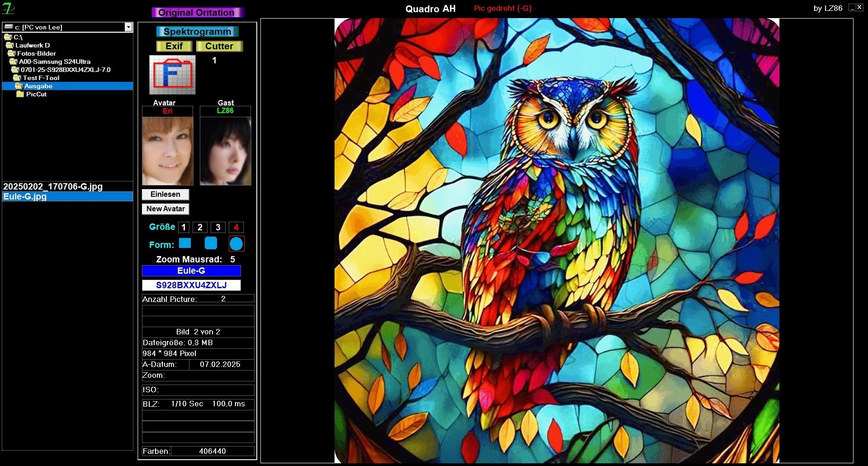Open the PicCut folder
The height and width of the screenshot is (466, 868).
tap(36, 94)
